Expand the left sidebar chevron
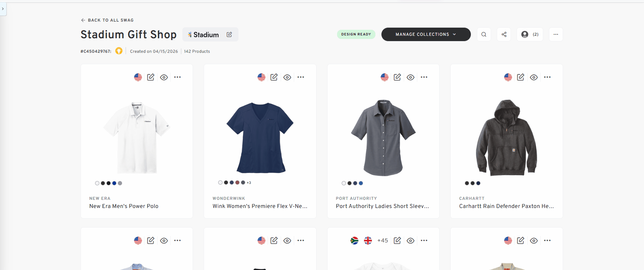This screenshot has width=644, height=270. (3, 9)
